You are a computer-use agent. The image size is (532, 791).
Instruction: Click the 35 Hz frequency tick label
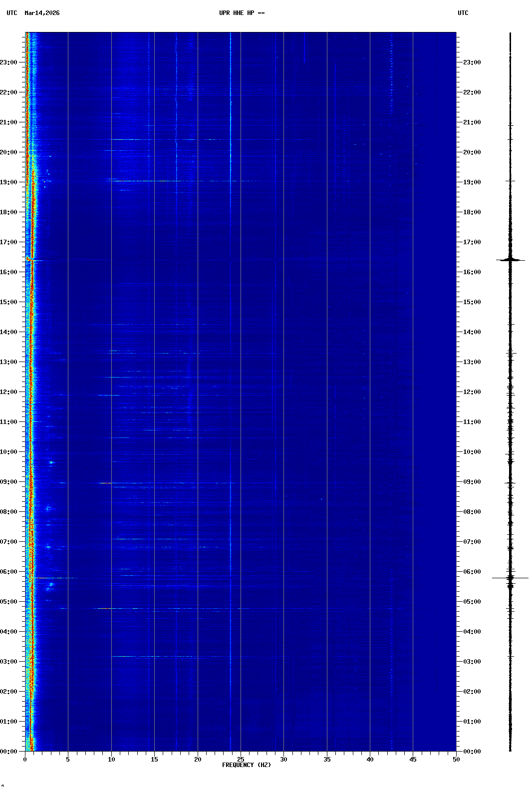point(327,760)
